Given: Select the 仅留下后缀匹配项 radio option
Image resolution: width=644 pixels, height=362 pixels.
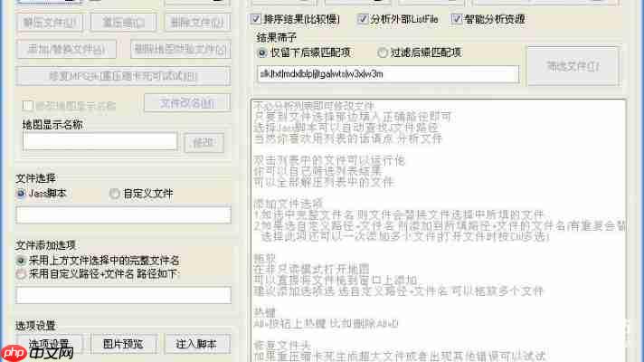Looking at the screenshot, I should [x=261, y=52].
